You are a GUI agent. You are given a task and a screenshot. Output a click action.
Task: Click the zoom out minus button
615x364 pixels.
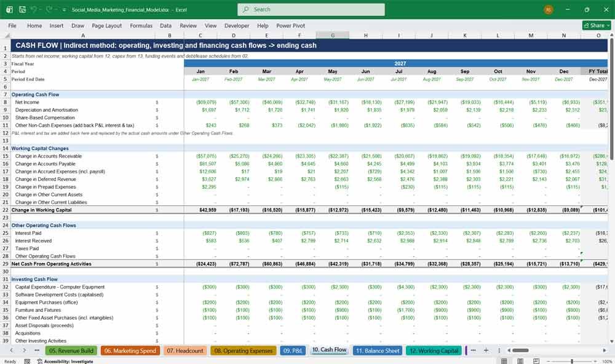(x=549, y=361)
